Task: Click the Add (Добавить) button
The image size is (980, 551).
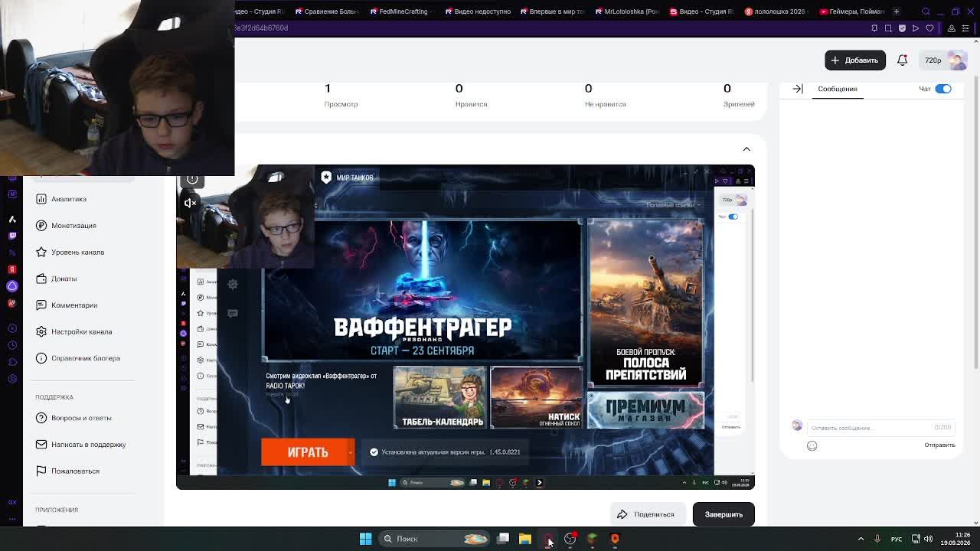Action: pyautogui.click(x=855, y=60)
